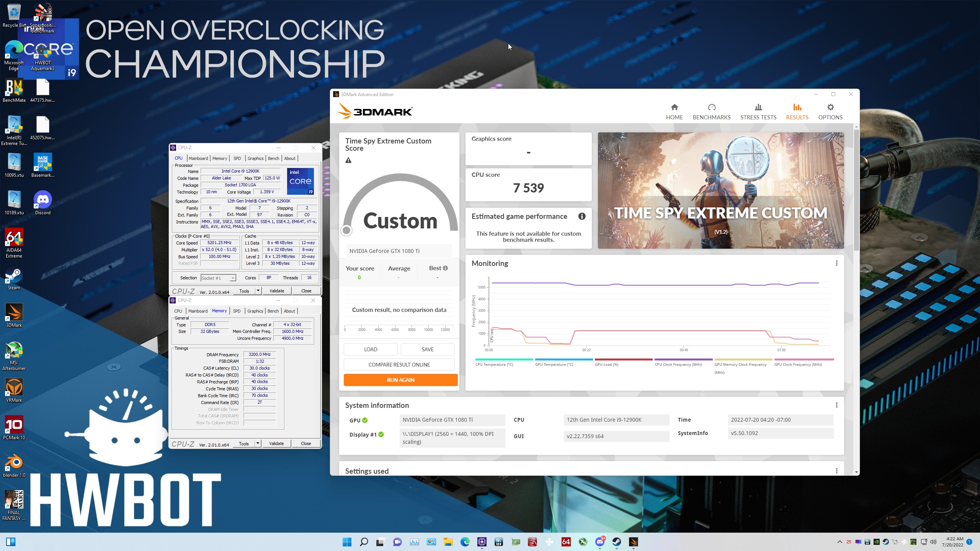
Task: Open the Basemark GPU desktop shortcut
Action: point(43,165)
